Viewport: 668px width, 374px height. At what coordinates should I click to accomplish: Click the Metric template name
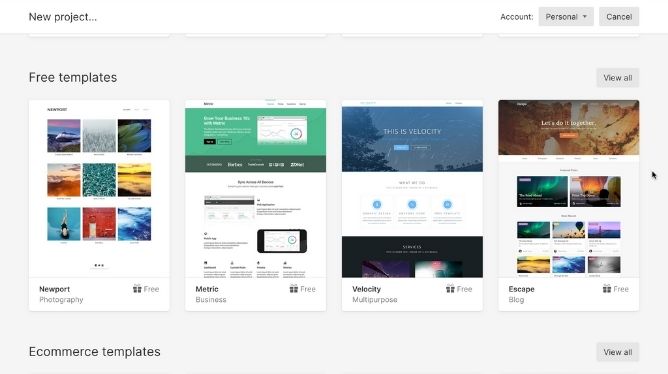207,289
